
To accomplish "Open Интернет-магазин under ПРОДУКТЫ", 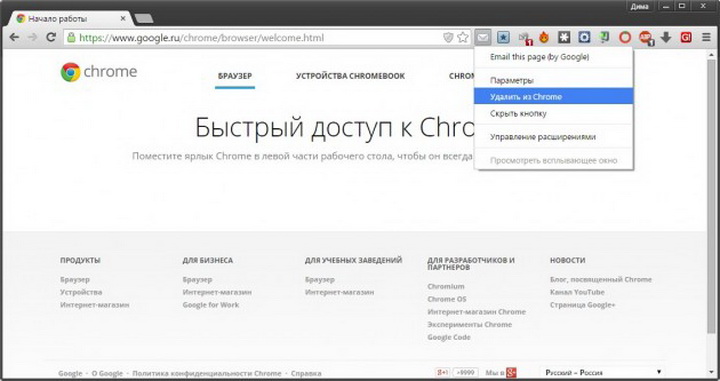I will (x=95, y=305).
